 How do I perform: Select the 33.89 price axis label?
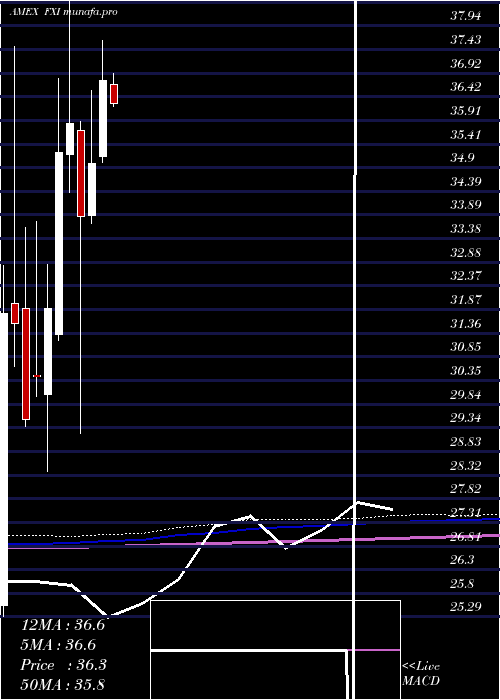(x=466, y=205)
